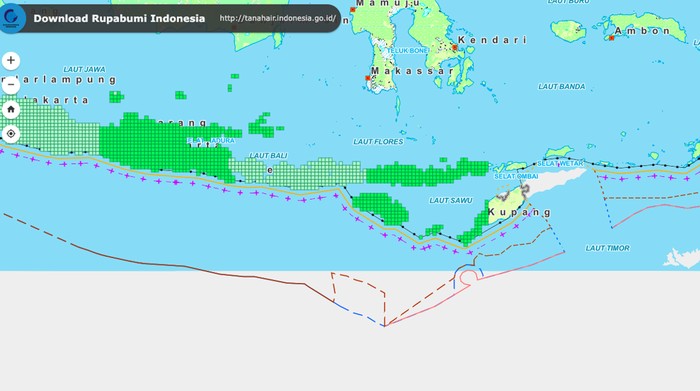Zoom out with the minus button

(x=11, y=84)
